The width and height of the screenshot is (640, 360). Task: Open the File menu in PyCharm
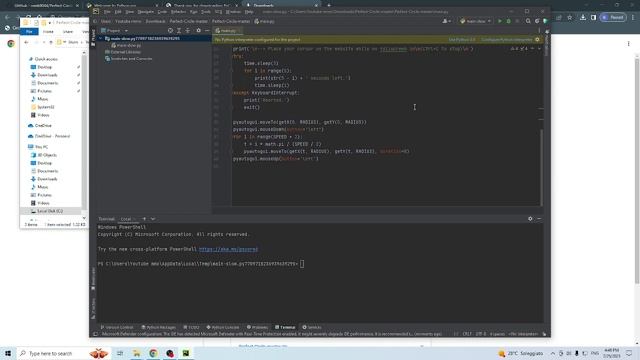107,12
